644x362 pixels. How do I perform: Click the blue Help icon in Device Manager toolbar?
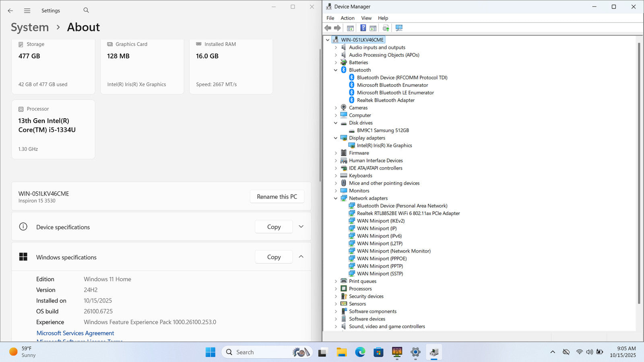coord(363,28)
